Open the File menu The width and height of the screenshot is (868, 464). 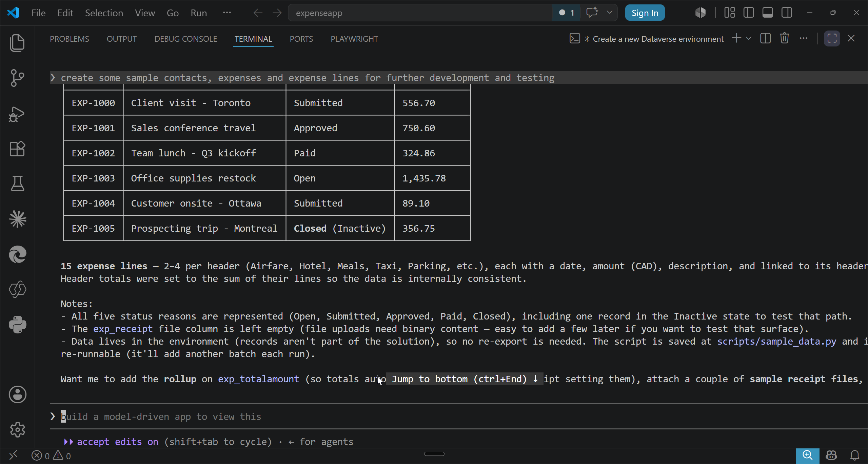click(39, 13)
